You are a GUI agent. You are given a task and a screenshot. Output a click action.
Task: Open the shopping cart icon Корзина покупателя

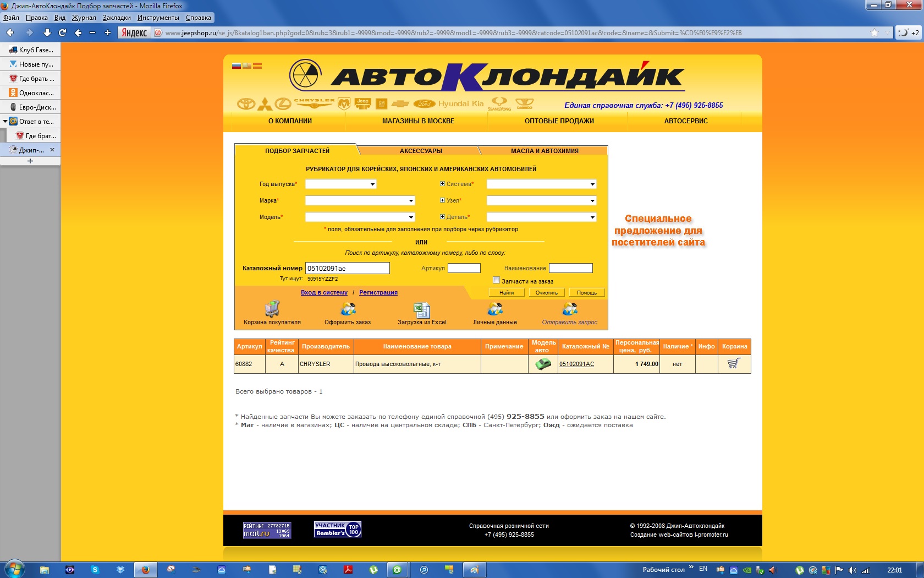click(x=272, y=309)
